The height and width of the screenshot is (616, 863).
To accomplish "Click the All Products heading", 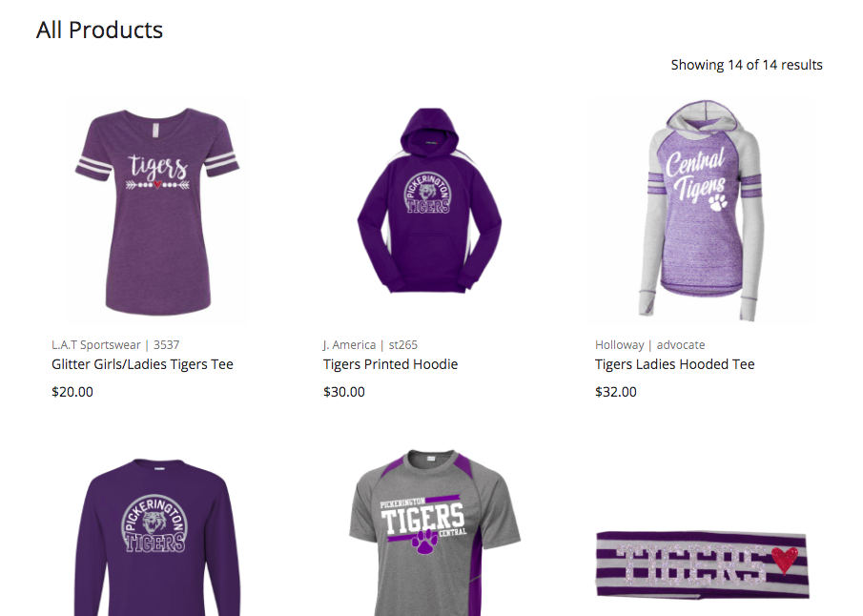I will 99,30.
